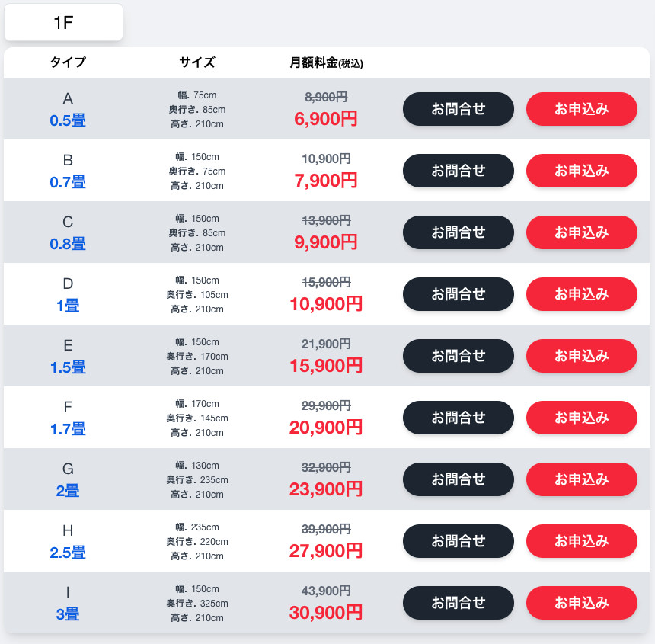Image resolution: width=655 pixels, height=644 pixels.
Task: Apply for type B with お申込み
Action: 581,170
